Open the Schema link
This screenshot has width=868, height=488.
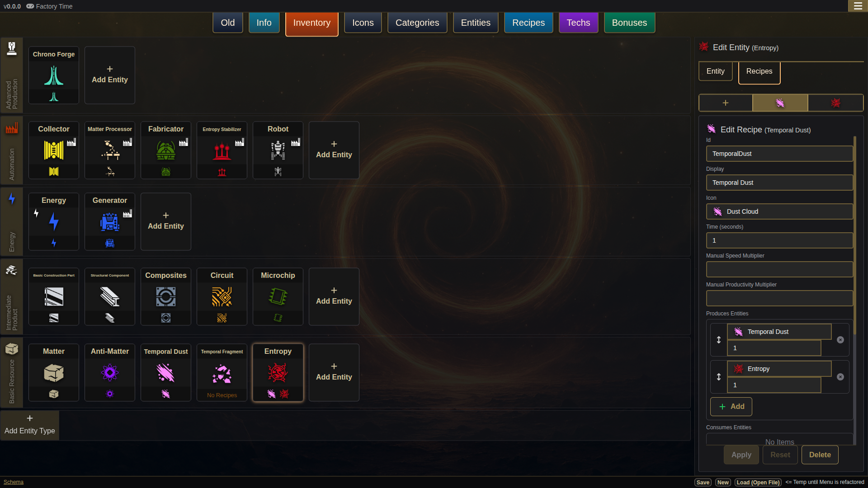point(14,482)
